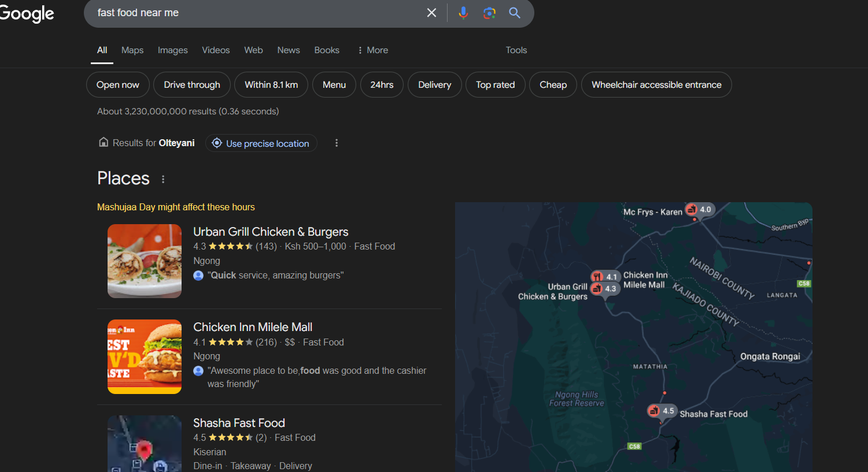Click the Mashujaa Day hours notice
The height and width of the screenshot is (472, 868).
pos(176,207)
